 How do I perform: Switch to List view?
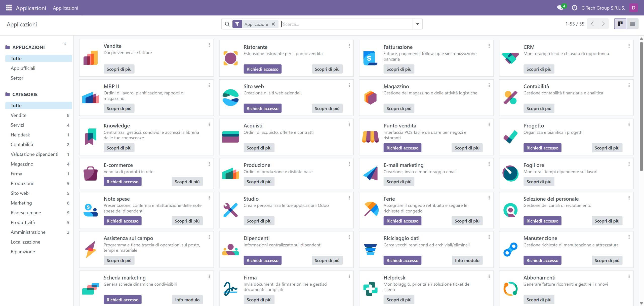(x=632, y=24)
